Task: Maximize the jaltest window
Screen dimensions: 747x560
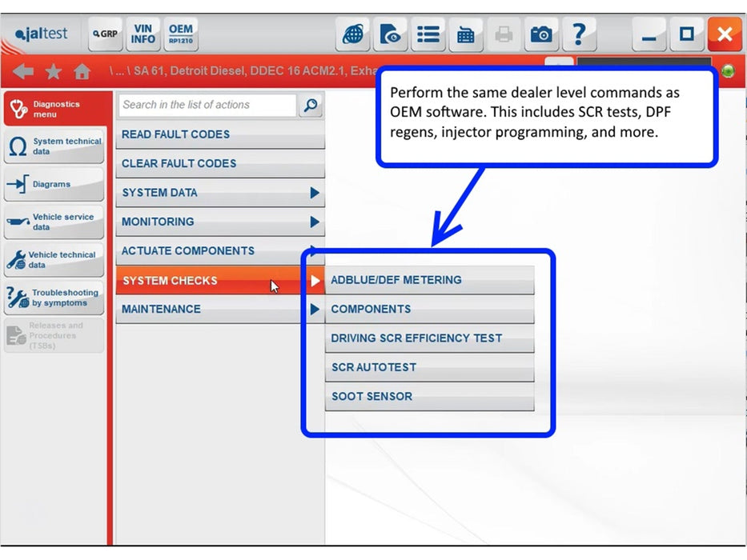Action: tap(686, 34)
